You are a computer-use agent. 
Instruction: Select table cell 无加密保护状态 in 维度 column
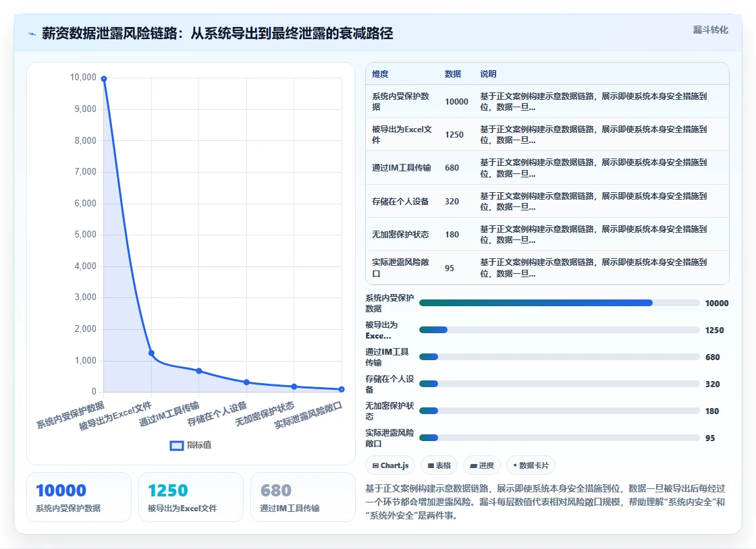400,235
